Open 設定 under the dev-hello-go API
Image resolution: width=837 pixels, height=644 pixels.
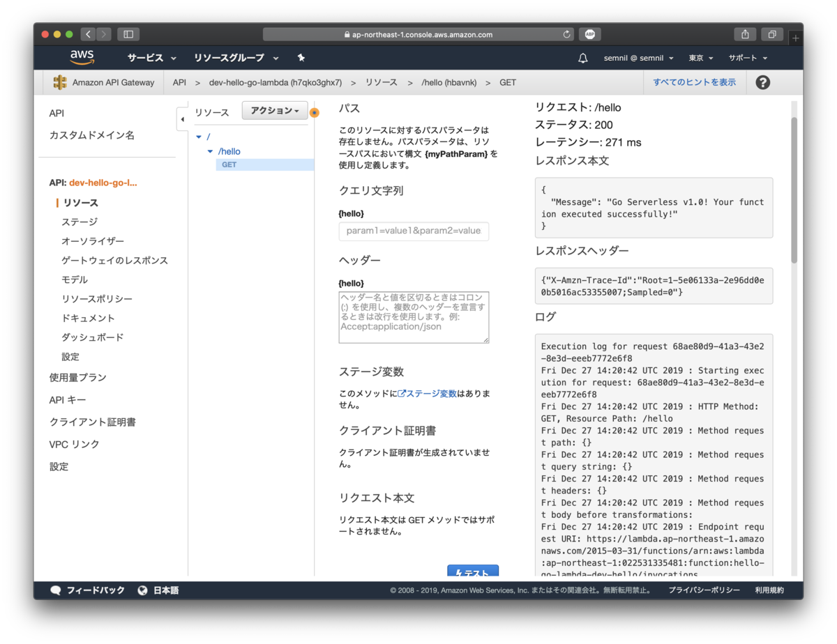coord(70,356)
